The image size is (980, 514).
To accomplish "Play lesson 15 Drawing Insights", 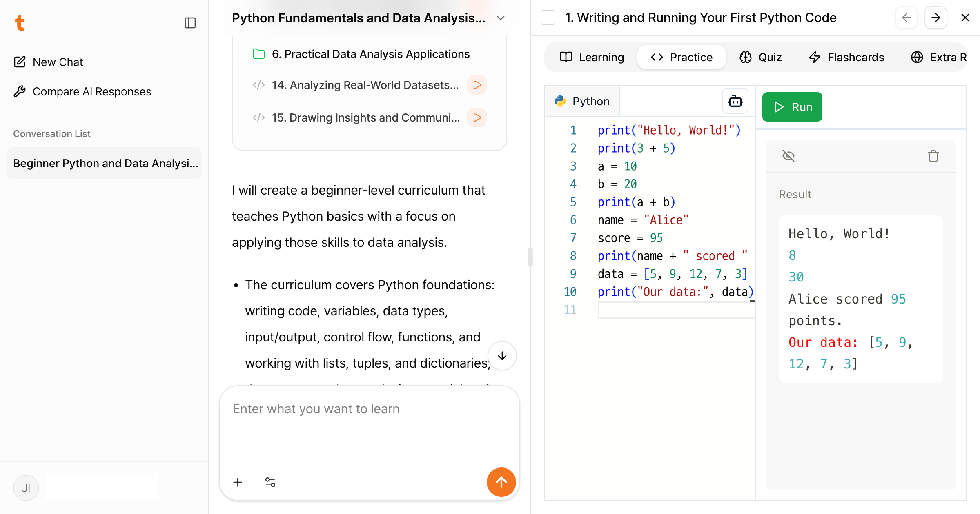I will (x=477, y=117).
